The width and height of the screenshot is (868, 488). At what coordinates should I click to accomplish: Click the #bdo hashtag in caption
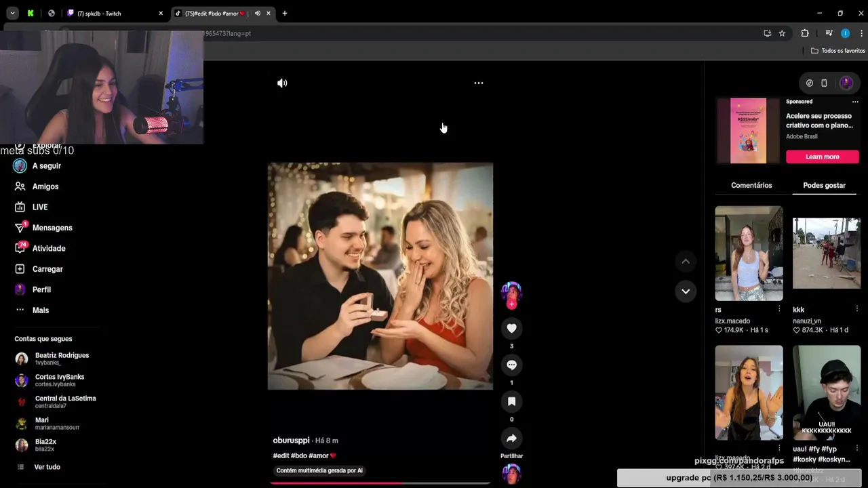pos(298,455)
